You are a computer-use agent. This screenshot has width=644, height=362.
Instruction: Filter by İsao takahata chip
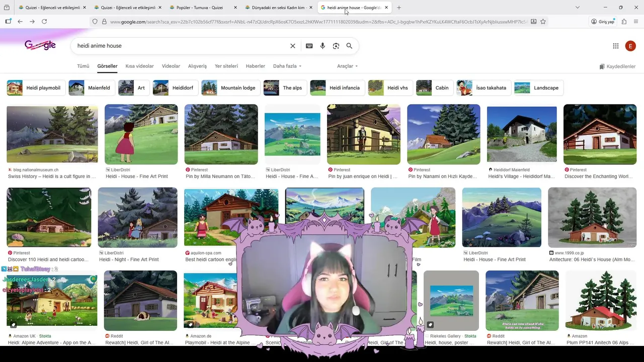tap(484, 87)
